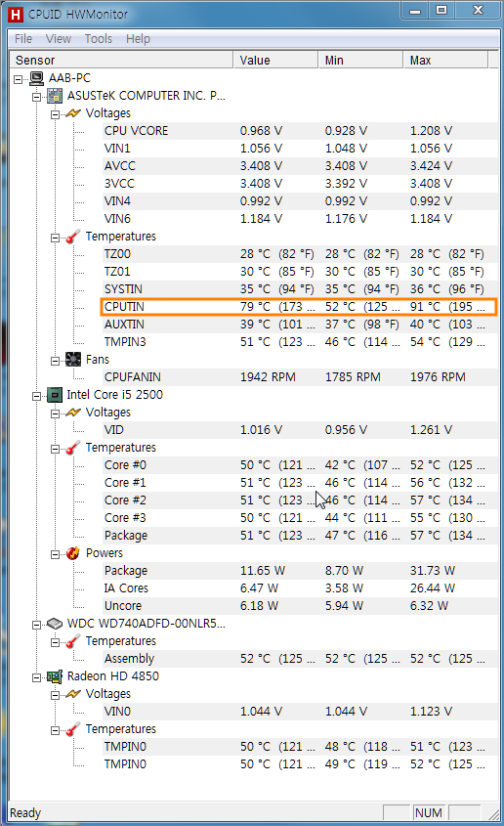Select the VID voltage row
Viewport: 504px width, 826px height.
coord(300,430)
